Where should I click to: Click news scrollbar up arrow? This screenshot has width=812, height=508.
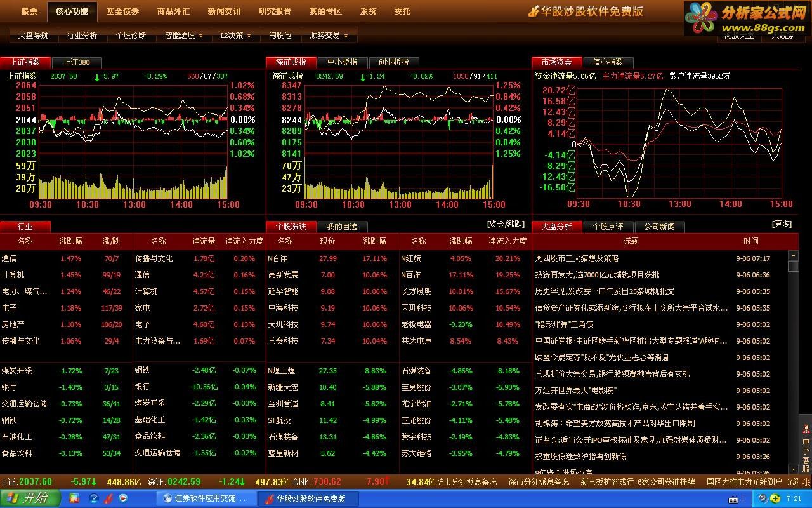pyautogui.click(x=793, y=255)
